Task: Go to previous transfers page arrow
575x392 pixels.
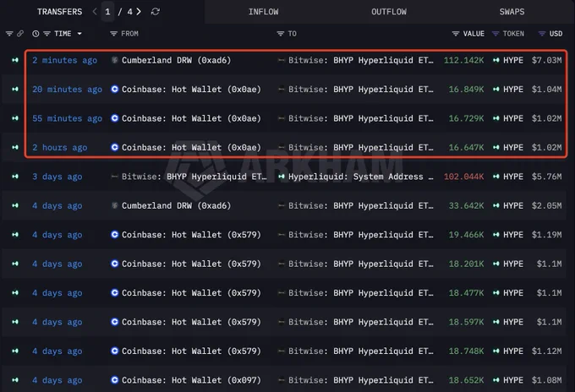Action: point(95,12)
